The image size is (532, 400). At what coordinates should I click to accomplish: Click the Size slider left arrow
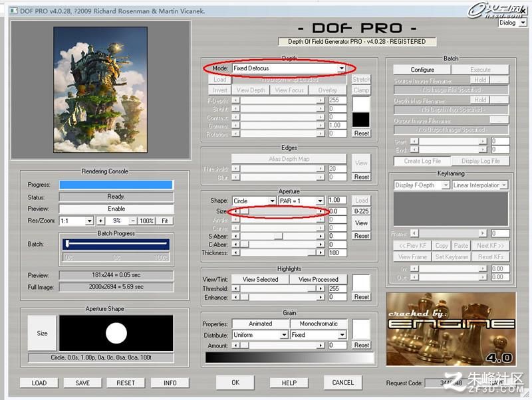point(236,211)
